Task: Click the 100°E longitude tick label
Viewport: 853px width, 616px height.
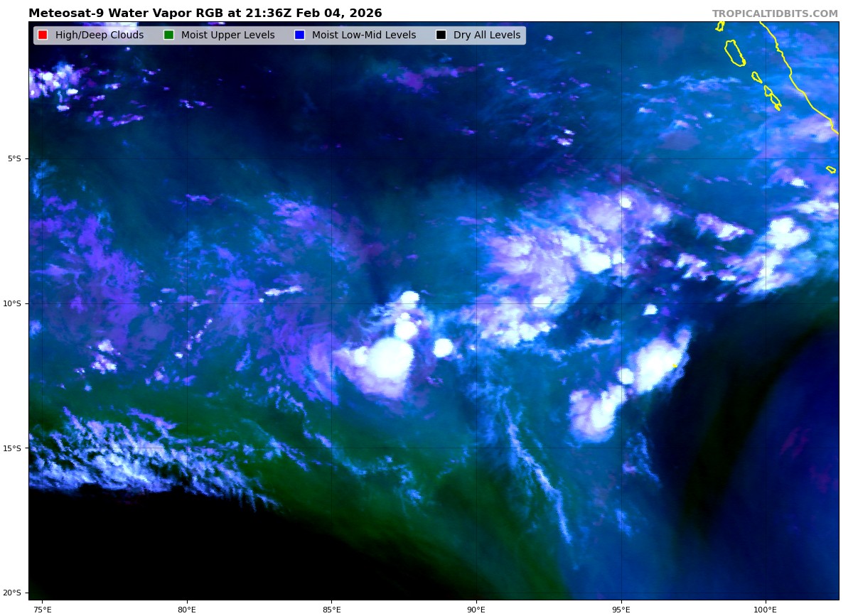Action: tap(766, 609)
